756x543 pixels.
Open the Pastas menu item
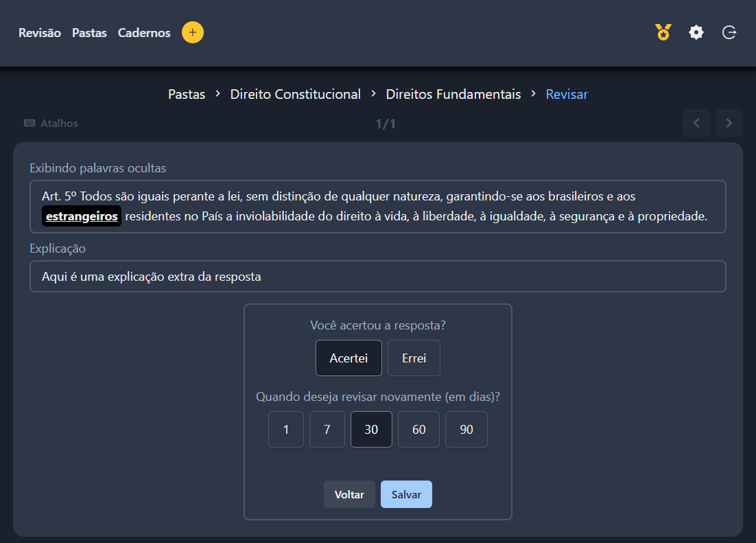click(x=89, y=33)
